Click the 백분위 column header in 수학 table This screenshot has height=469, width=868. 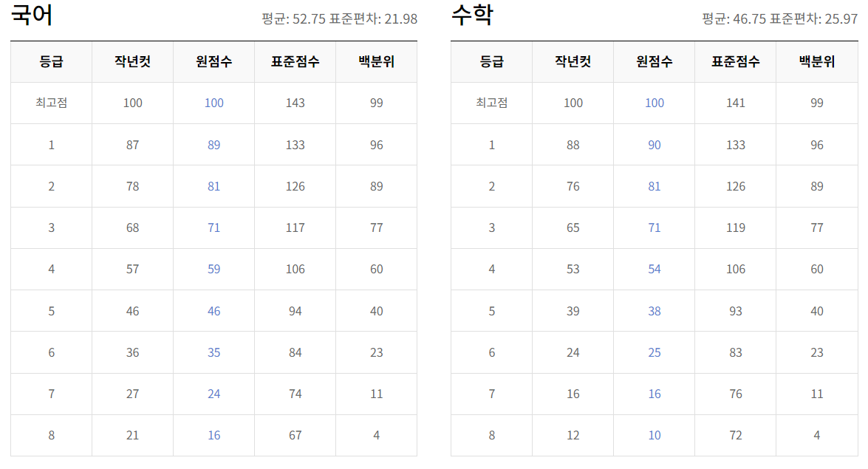(817, 61)
